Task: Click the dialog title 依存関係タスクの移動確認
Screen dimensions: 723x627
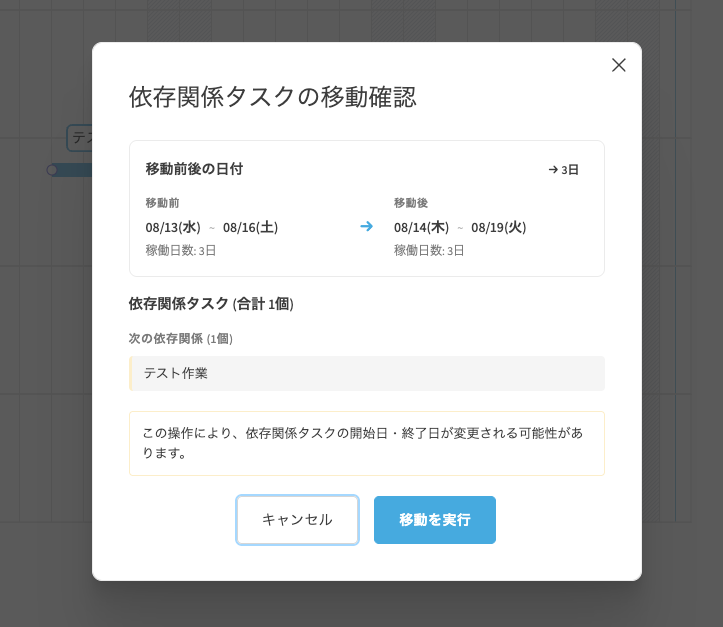Action: [x=273, y=97]
